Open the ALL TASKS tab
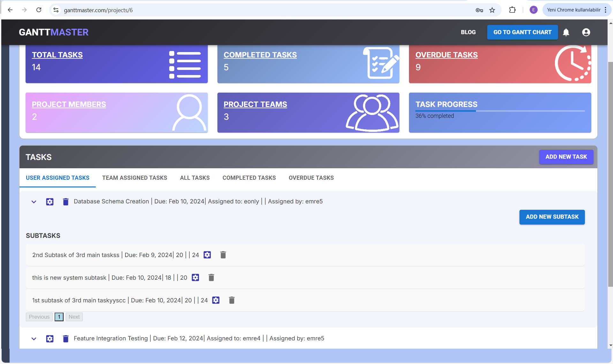Screen dimensions: 613x364 (x=194, y=178)
